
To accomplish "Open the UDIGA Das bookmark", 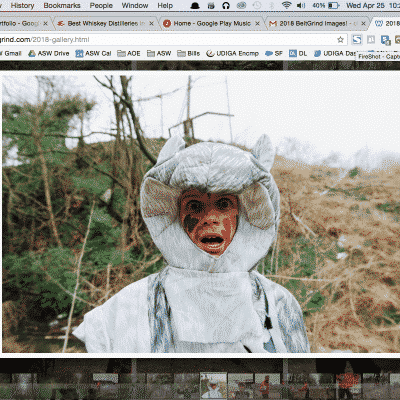I will 335,53.
